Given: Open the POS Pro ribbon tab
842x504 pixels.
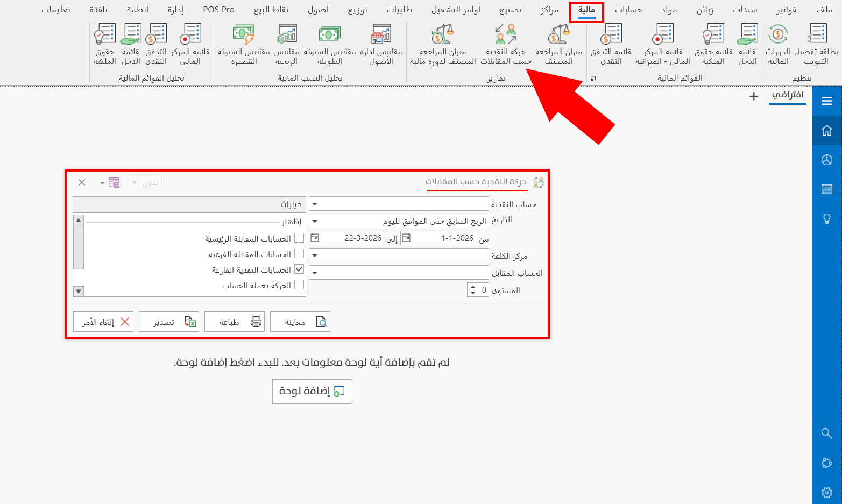Looking at the screenshot, I should (x=219, y=10).
